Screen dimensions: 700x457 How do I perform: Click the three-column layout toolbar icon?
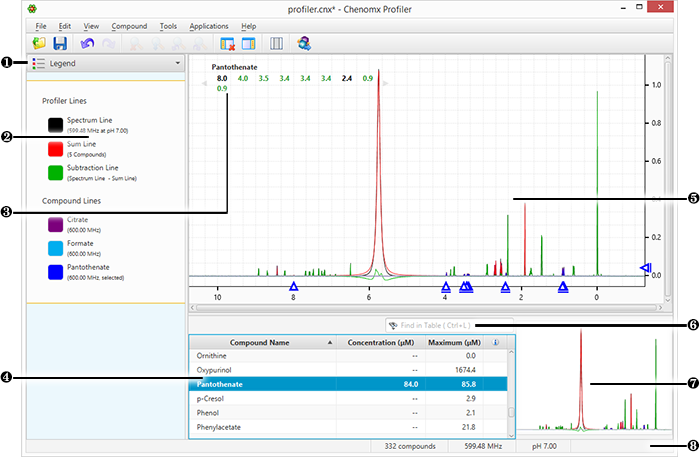point(277,43)
